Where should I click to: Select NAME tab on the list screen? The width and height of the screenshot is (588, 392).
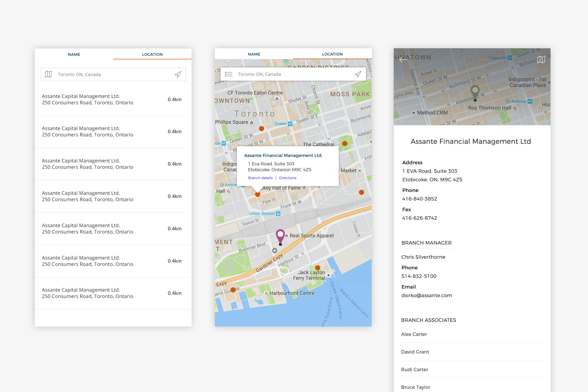click(74, 54)
